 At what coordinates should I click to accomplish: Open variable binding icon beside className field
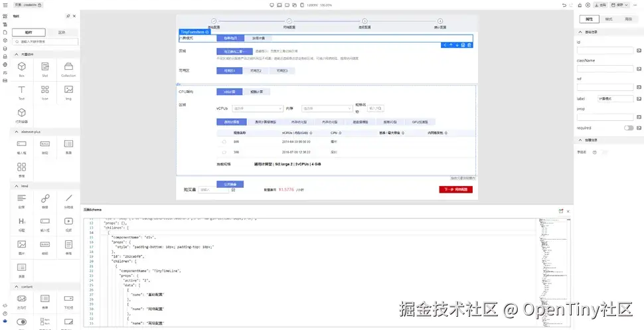tap(639, 69)
